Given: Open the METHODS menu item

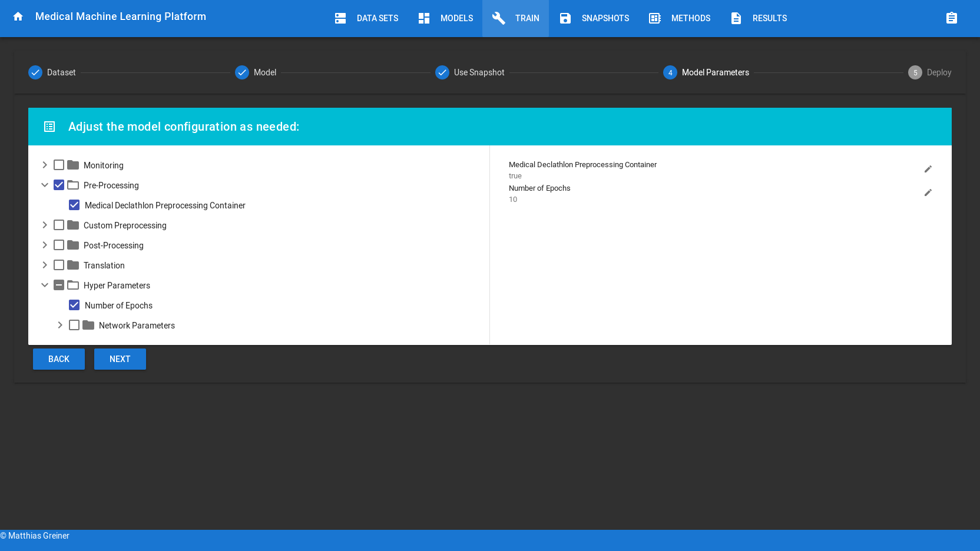Looking at the screenshot, I should point(680,18).
